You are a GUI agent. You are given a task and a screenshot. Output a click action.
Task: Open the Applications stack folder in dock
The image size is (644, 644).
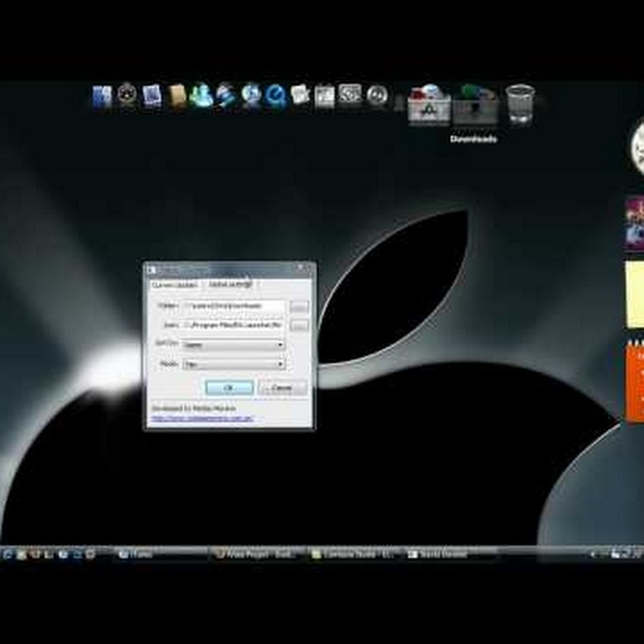(x=429, y=107)
